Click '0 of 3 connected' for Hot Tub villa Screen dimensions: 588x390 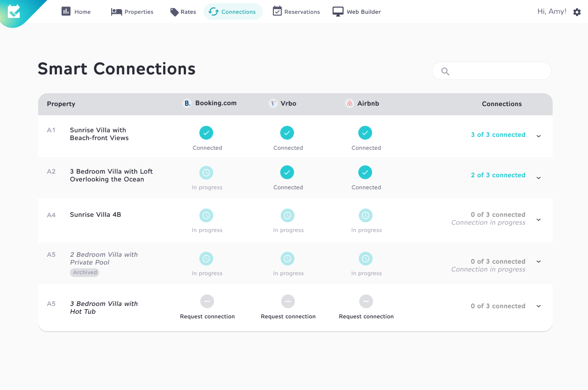(x=498, y=306)
